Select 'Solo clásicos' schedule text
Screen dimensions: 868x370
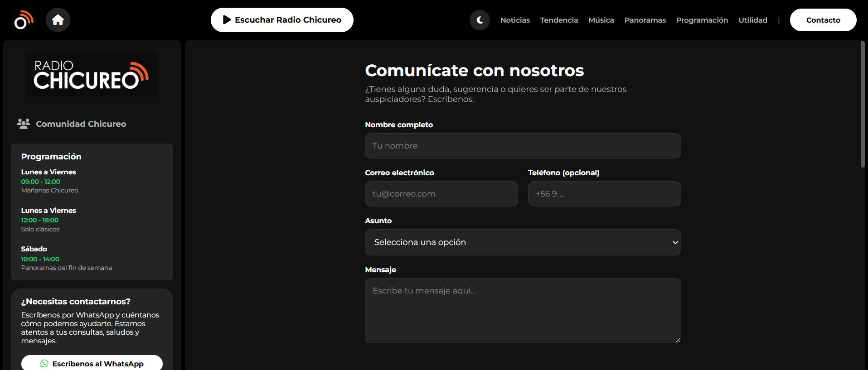(x=40, y=229)
